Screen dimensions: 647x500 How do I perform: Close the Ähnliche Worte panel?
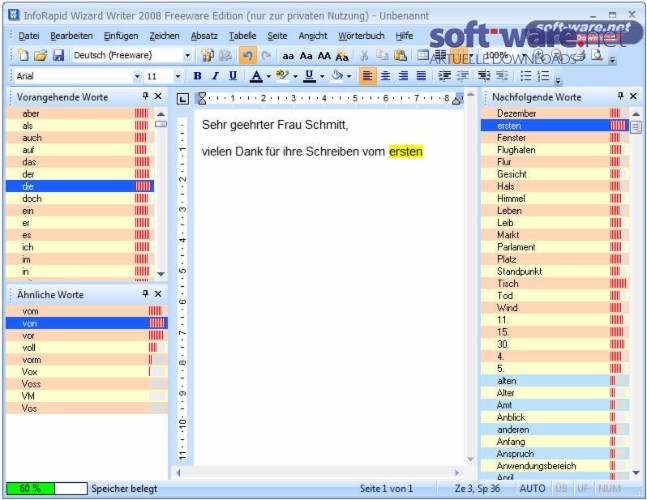click(x=158, y=294)
